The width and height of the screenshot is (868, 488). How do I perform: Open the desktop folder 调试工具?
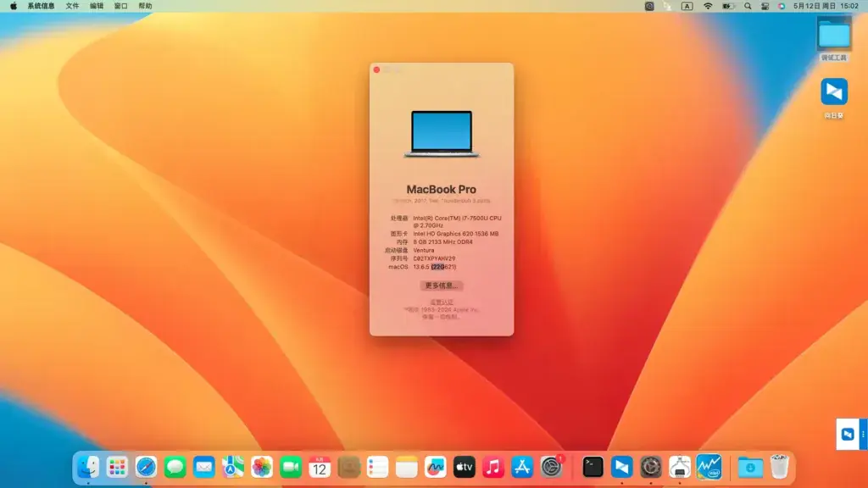(834, 39)
